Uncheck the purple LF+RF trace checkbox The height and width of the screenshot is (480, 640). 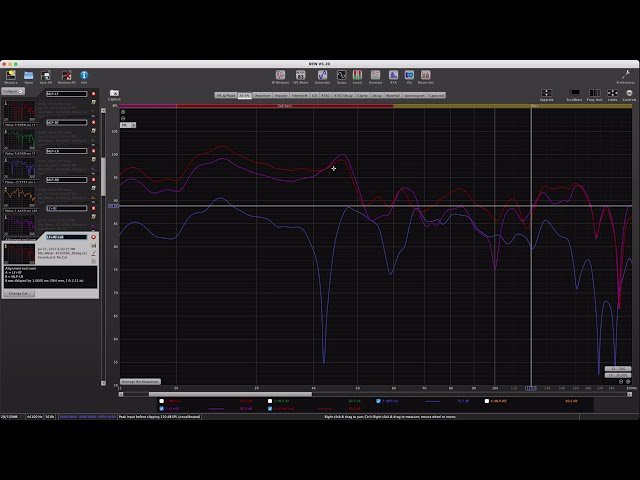[162, 408]
